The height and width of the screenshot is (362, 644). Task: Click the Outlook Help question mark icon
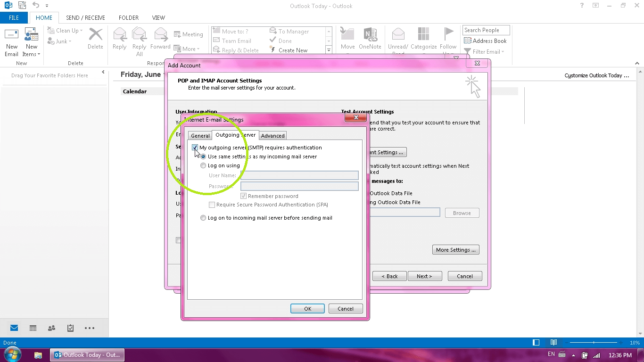pyautogui.click(x=582, y=5)
